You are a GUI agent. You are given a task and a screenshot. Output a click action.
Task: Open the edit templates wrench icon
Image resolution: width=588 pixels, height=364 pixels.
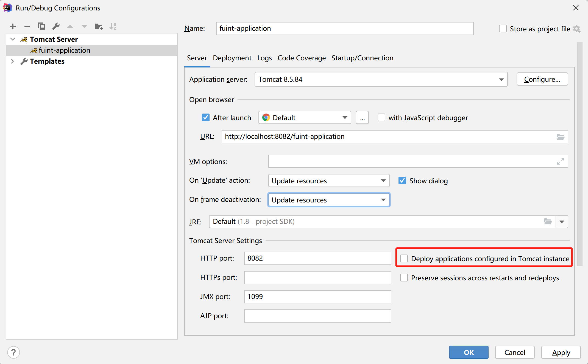[56, 26]
